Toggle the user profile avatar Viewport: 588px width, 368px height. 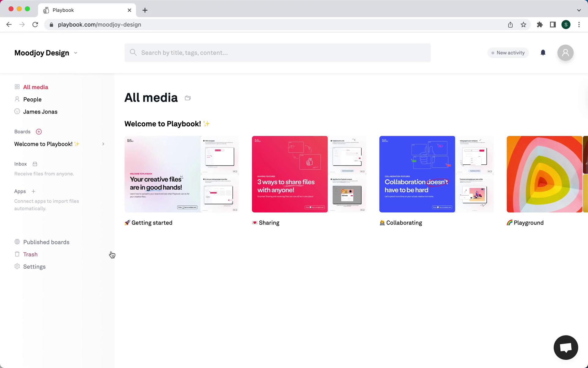click(566, 52)
